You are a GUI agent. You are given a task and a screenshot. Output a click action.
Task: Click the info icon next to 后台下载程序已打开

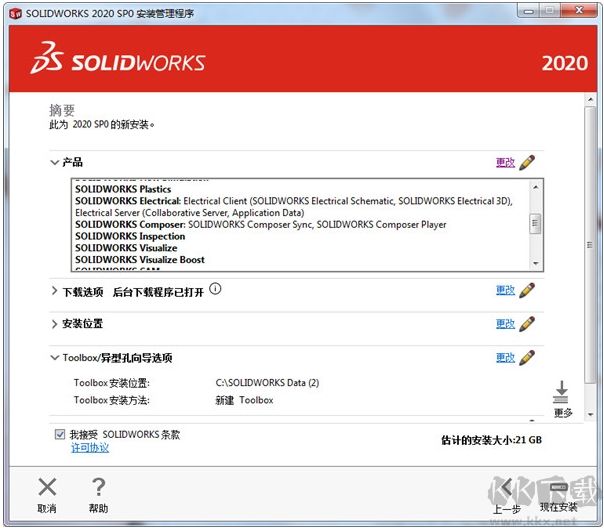215,288
